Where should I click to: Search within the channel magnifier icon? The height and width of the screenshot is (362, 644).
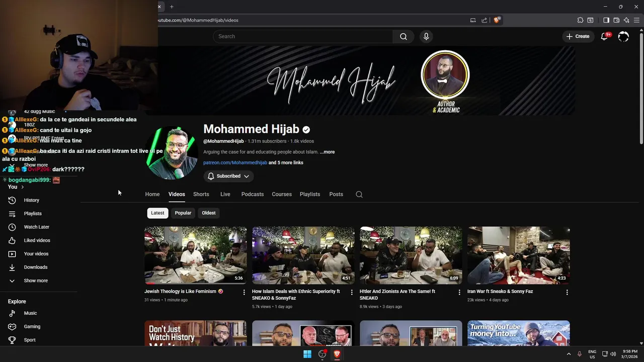pos(359,194)
